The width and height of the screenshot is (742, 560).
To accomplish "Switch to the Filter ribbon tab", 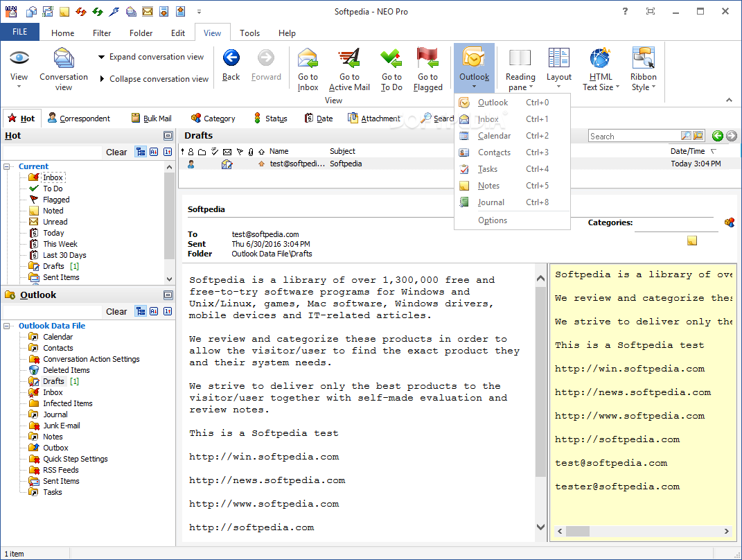I will pyautogui.click(x=102, y=33).
